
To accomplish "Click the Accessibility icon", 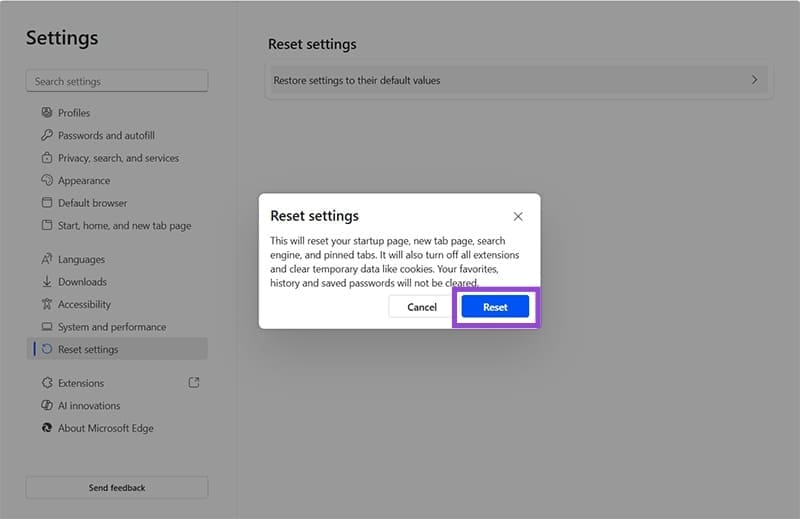I will (x=47, y=304).
